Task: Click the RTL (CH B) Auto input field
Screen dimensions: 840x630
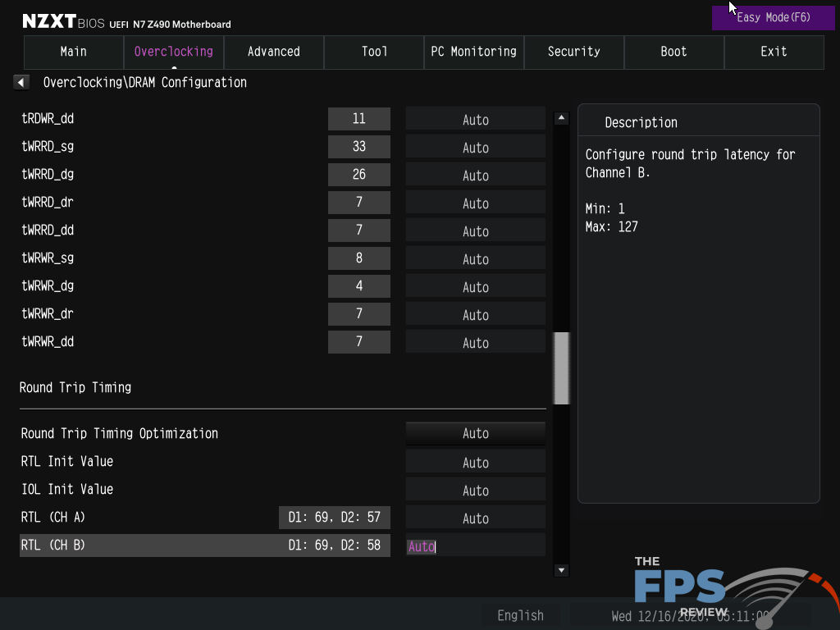Action: pos(475,546)
